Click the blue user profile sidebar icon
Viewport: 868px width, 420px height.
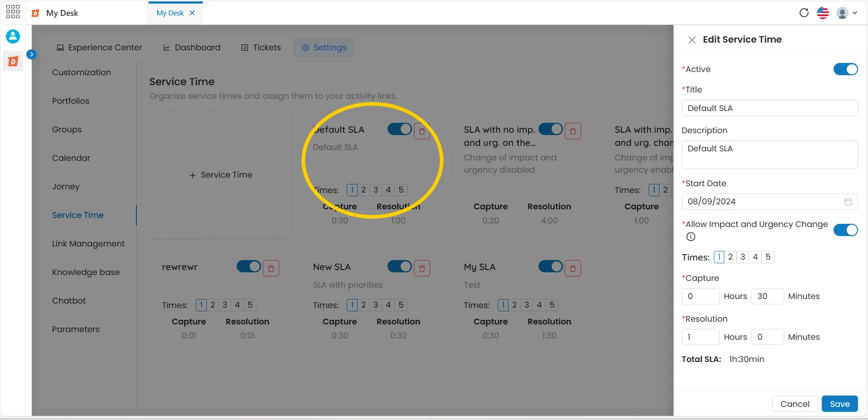coord(13,36)
